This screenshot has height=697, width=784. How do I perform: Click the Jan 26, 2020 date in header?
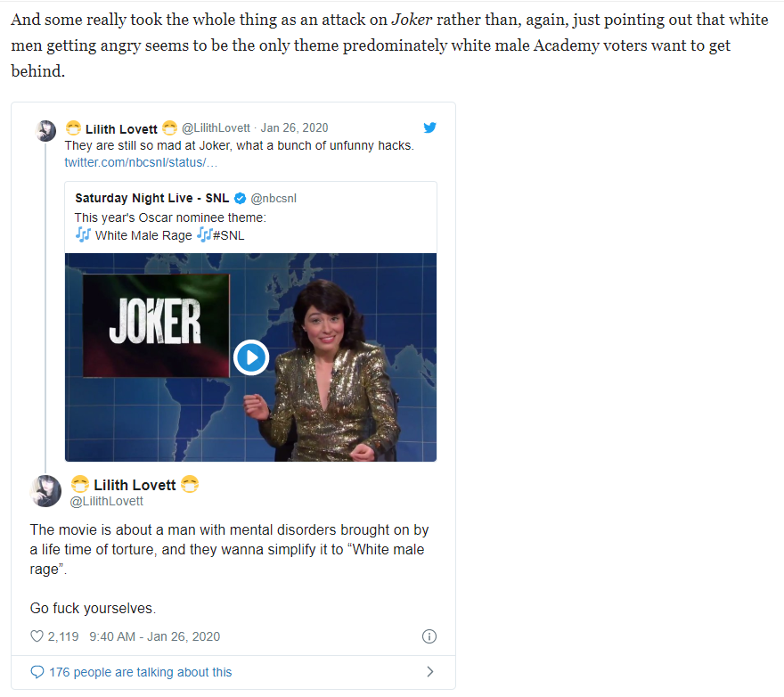(295, 127)
